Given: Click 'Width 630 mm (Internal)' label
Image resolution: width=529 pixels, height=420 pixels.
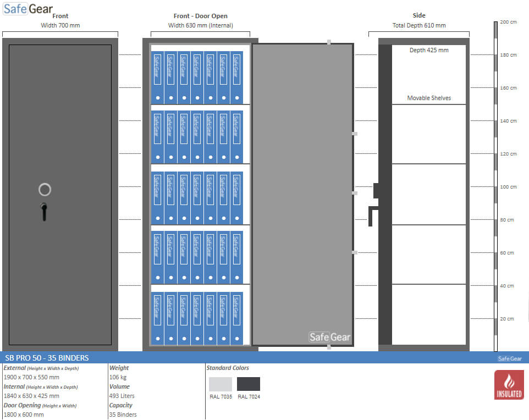Looking at the screenshot, I should point(200,25).
